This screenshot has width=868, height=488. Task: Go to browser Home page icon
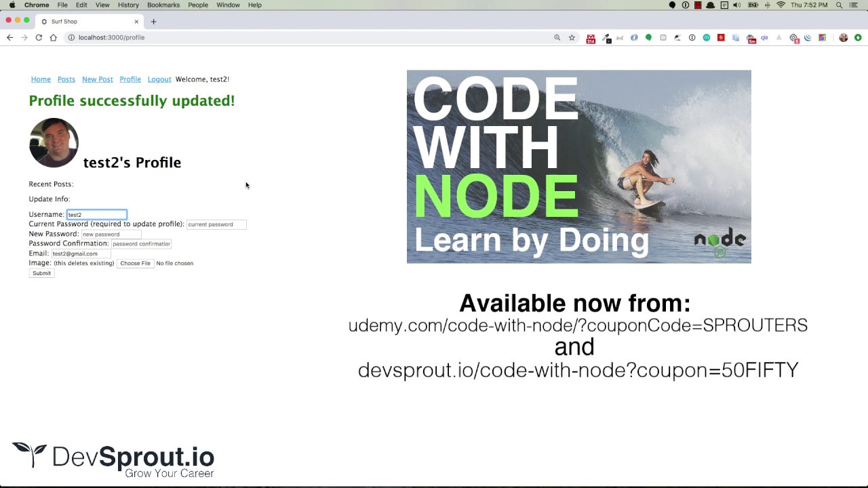tap(54, 37)
